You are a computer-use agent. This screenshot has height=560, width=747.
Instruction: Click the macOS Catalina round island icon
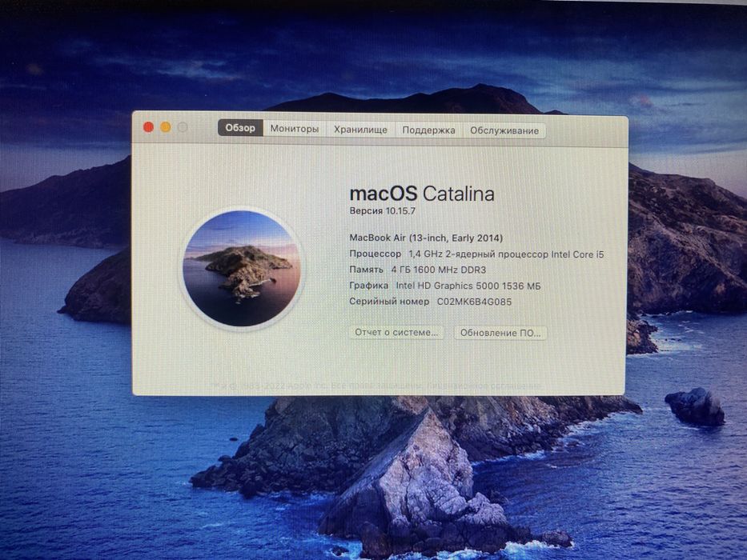tap(242, 269)
